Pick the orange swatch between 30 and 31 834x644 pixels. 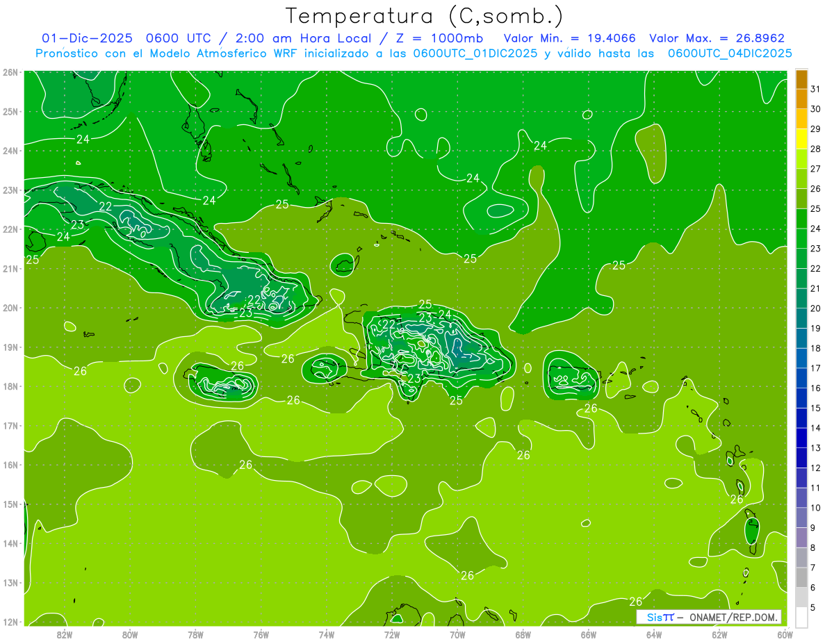[801, 98]
